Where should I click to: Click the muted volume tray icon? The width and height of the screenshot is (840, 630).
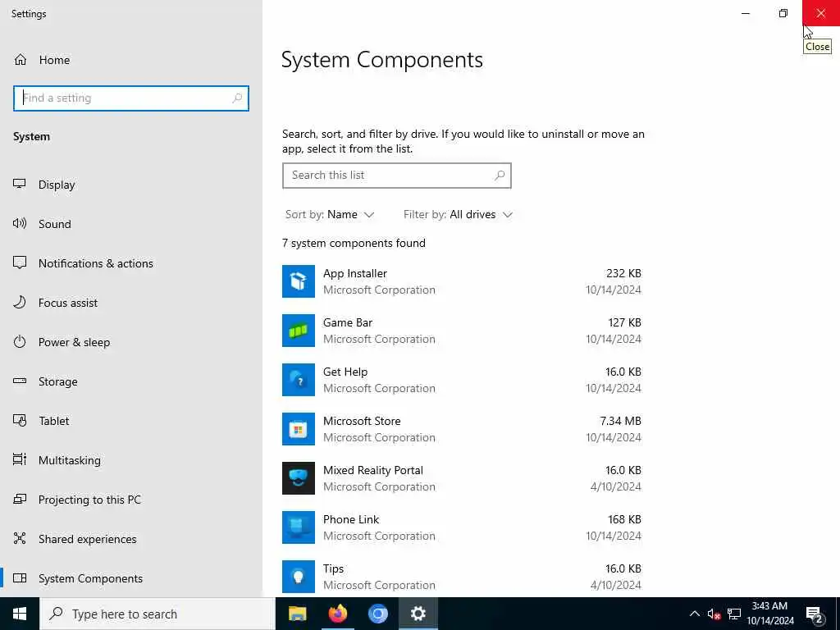[x=714, y=614]
